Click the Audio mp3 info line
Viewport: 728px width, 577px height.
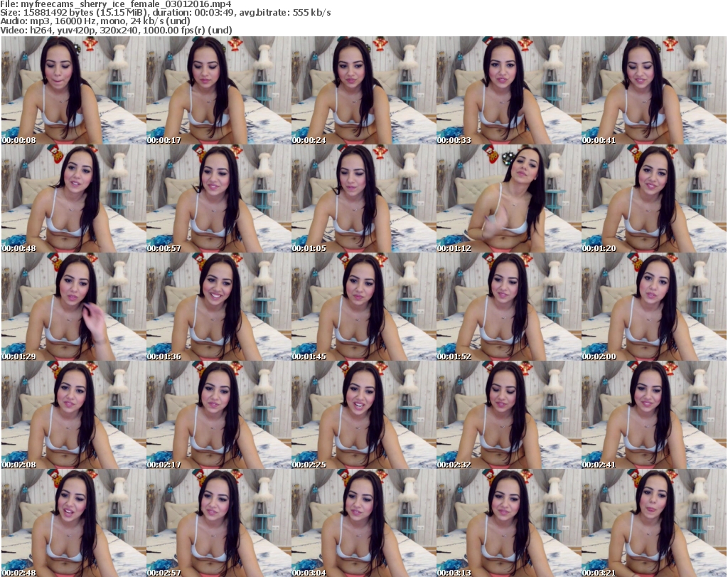95,21
